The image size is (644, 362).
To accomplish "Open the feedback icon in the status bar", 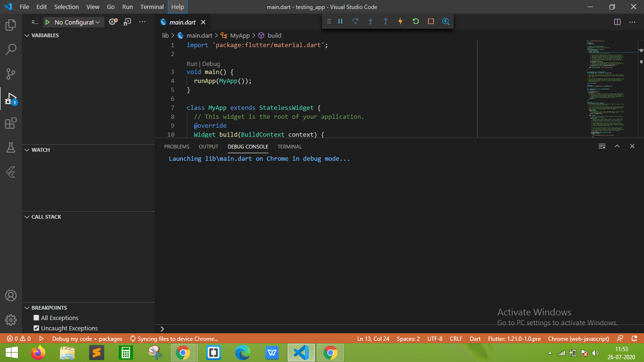I will click(x=620, y=338).
